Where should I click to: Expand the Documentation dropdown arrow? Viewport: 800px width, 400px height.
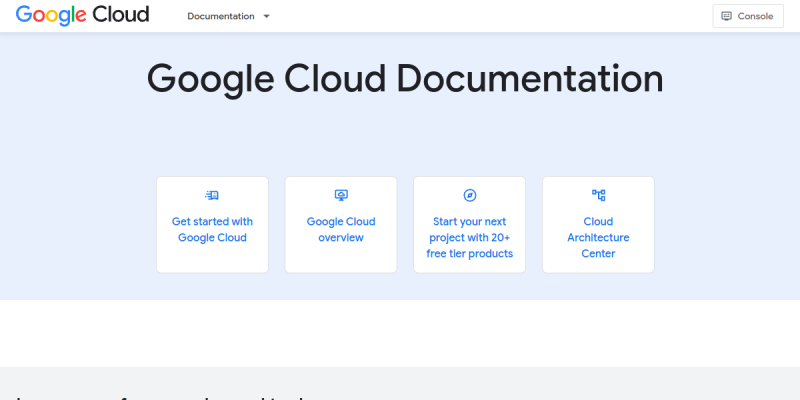tap(266, 16)
